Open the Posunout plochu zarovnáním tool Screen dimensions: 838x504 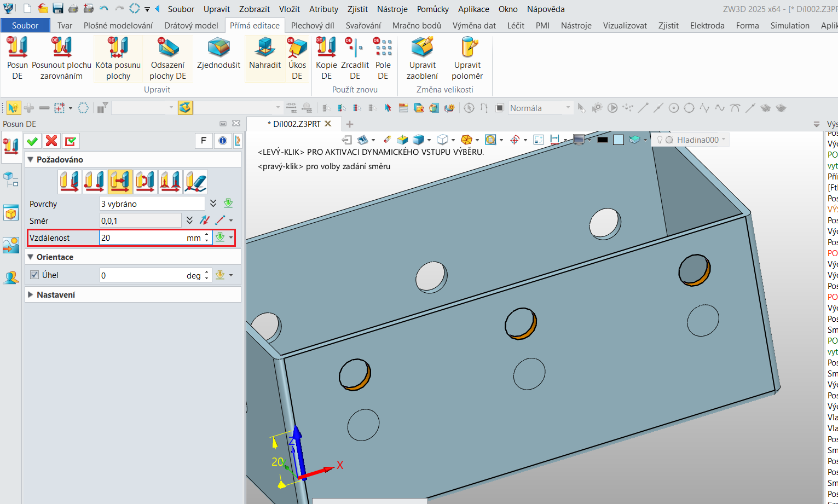tap(61, 59)
